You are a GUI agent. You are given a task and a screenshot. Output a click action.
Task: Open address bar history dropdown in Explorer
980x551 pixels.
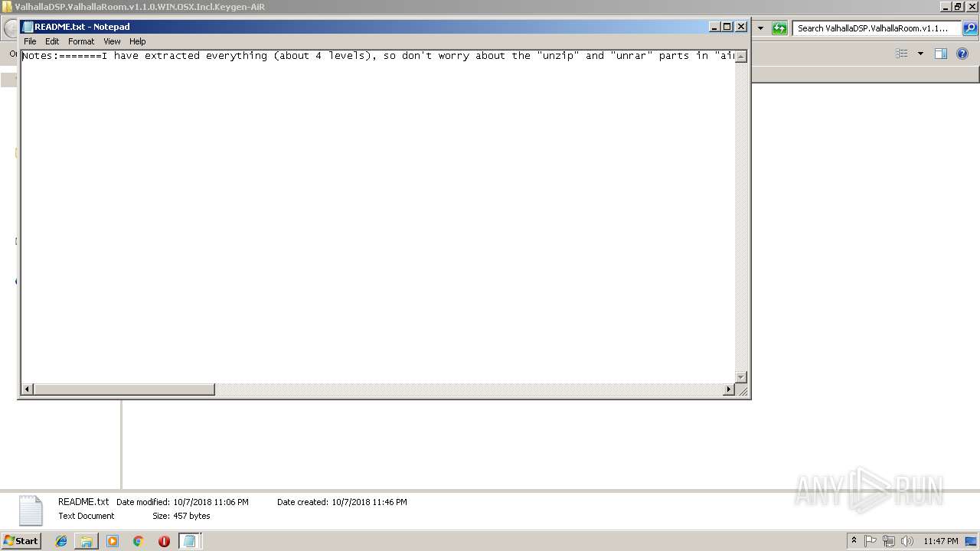[x=760, y=28]
